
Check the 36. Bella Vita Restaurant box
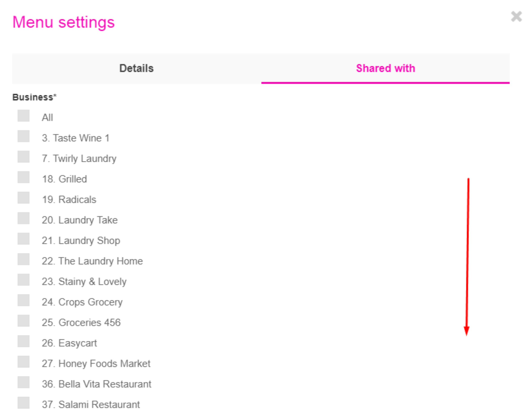[x=23, y=383]
